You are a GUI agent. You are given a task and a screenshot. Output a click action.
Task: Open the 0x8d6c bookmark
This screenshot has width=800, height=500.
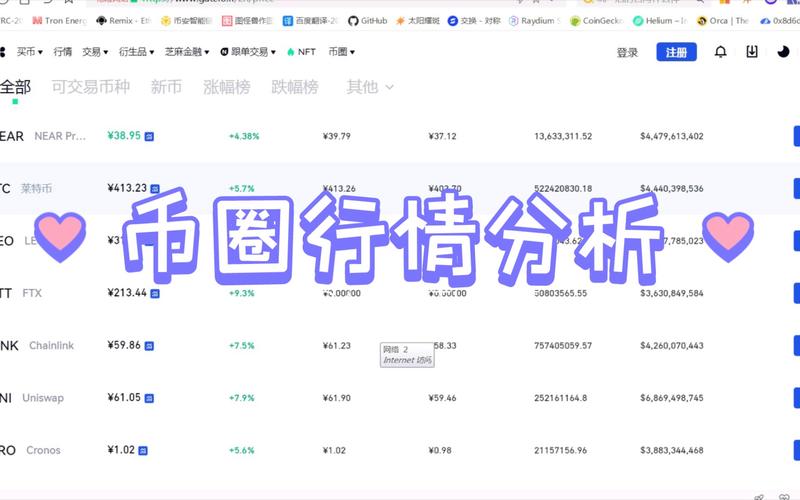[x=780, y=20]
